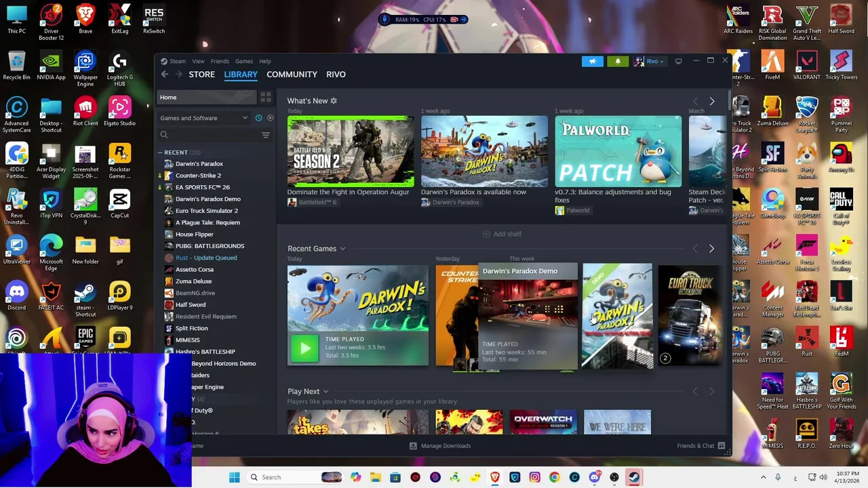Switch library to grid collections view
Image resolution: width=868 pixels, height=488 pixels.
pyautogui.click(x=266, y=98)
